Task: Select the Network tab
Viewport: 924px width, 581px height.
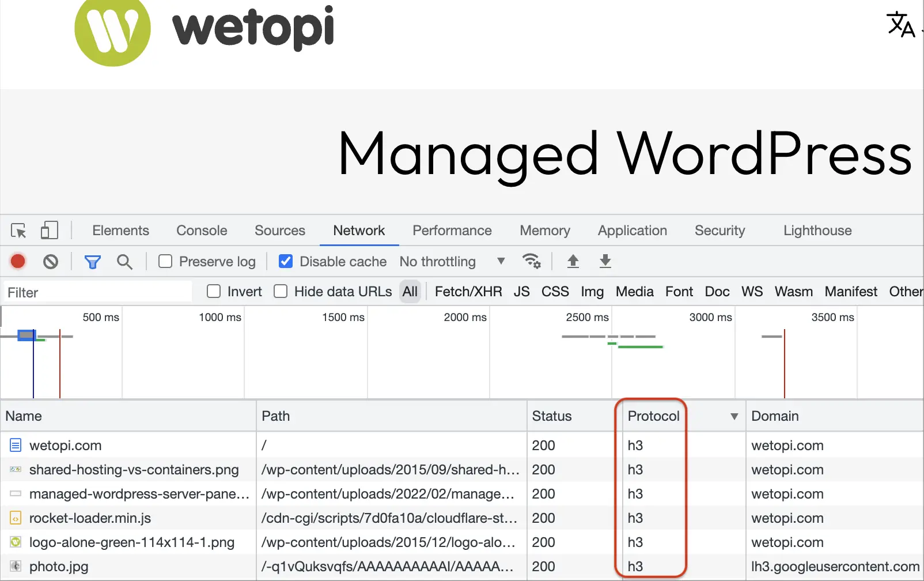Action: [x=359, y=231]
